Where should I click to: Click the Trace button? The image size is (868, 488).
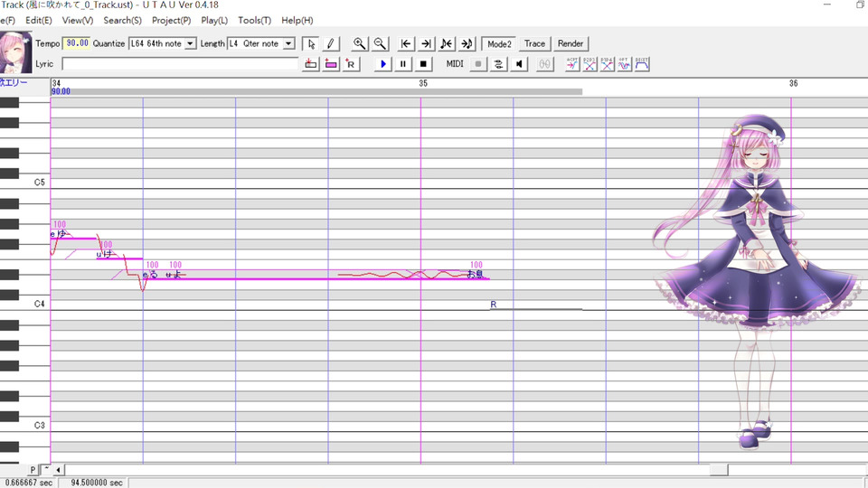click(534, 43)
